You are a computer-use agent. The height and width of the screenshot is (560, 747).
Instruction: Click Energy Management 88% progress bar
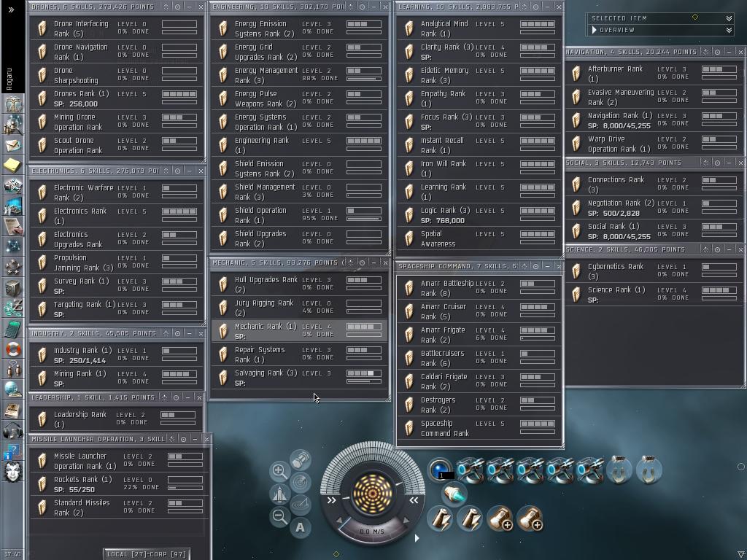tap(364, 79)
